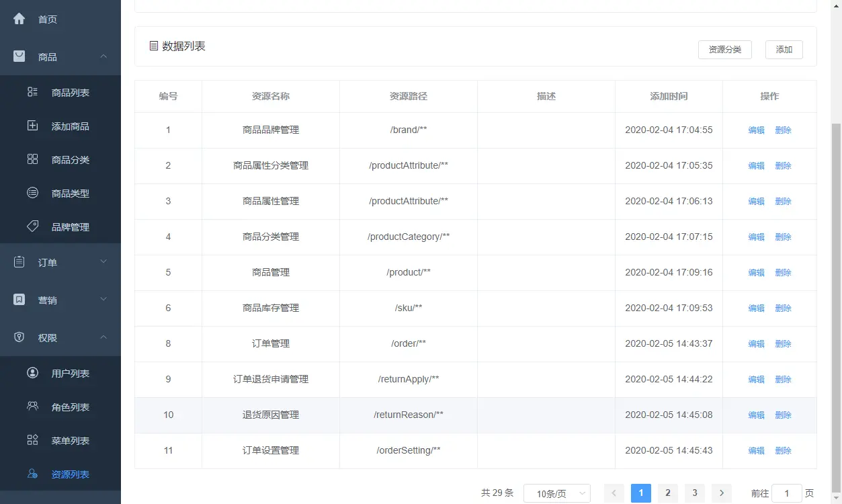The height and width of the screenshot is (504, 842).
Task: Edit the 订单退货申请管理 row
Action: pos(757,380)
